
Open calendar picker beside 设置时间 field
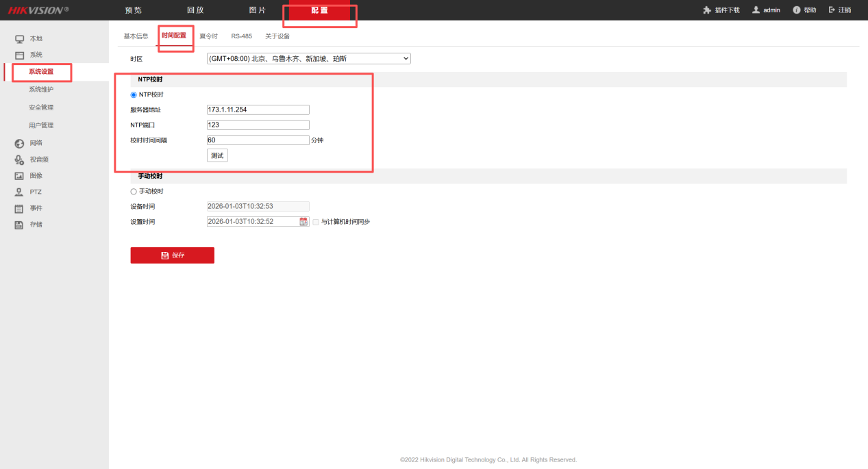303,222
